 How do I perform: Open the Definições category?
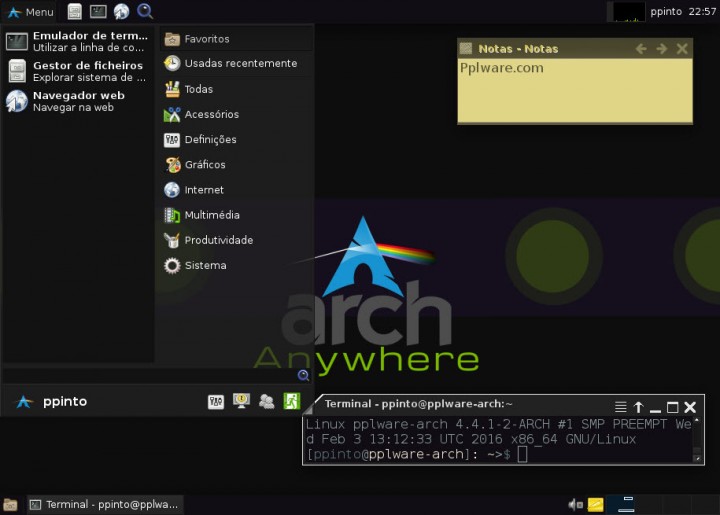pyautogui.click(x=237, y=140)
